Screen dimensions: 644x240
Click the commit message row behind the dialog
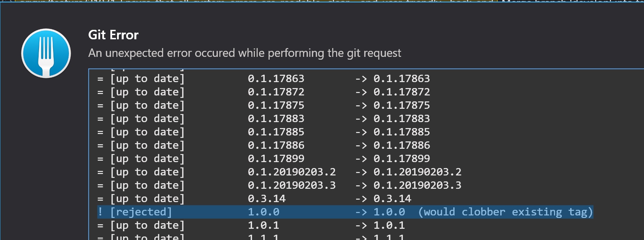tap(246, 3)
